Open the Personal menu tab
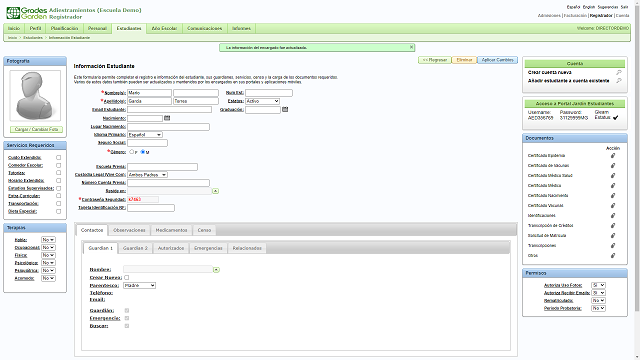 97,29
